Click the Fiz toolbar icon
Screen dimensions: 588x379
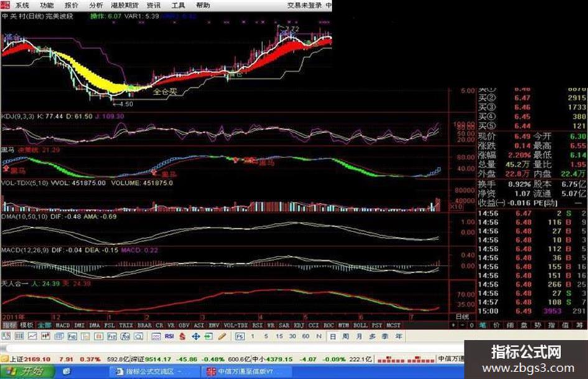tap(112, 336)
